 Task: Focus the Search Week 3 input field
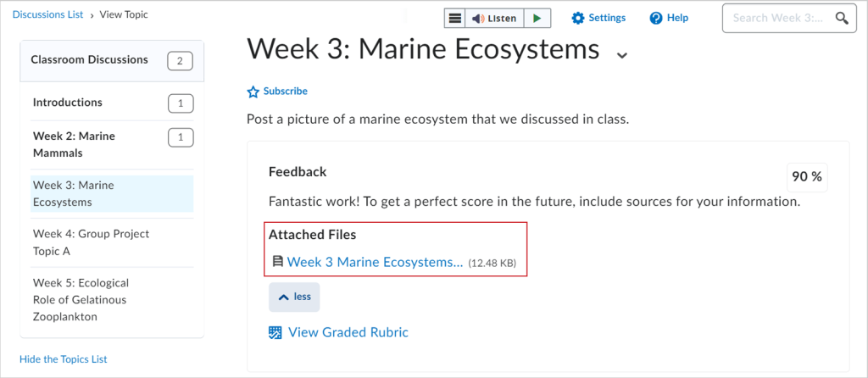click(777, 18)
